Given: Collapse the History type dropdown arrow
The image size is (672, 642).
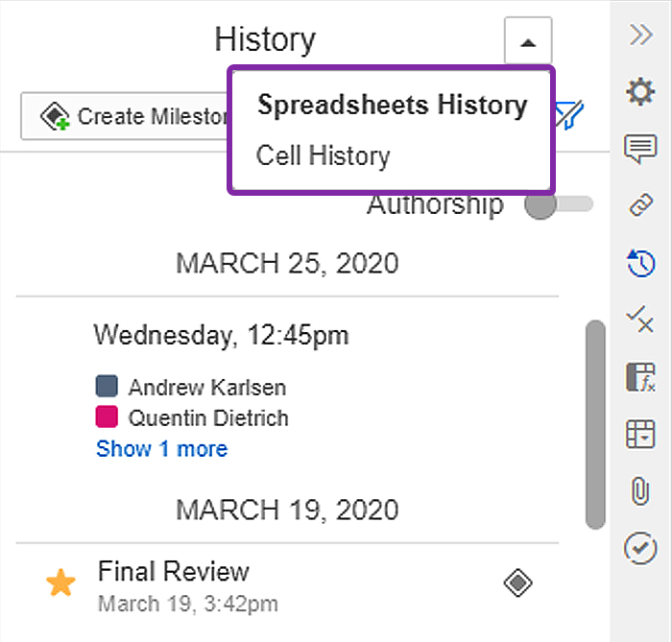Looking at the screenshot, I should (x=528, y=41).
